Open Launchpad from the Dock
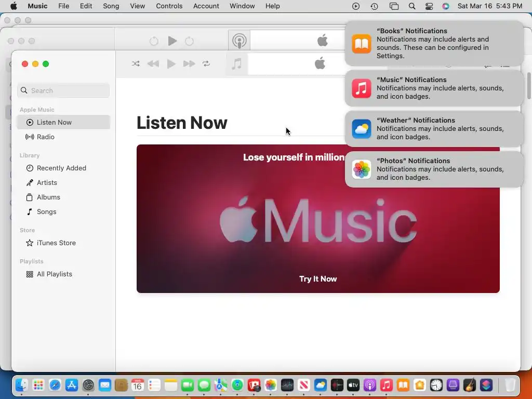Screen dimensions: 532x399 coord(38,385)
